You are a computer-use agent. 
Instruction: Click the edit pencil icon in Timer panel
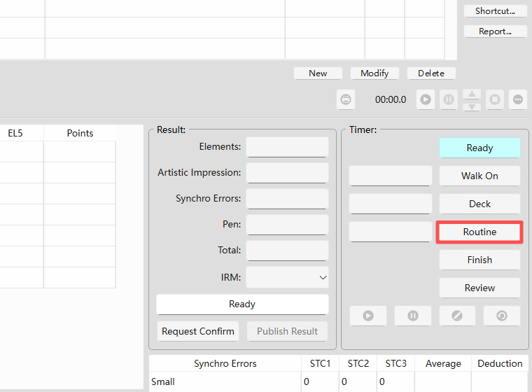[457, 316]
